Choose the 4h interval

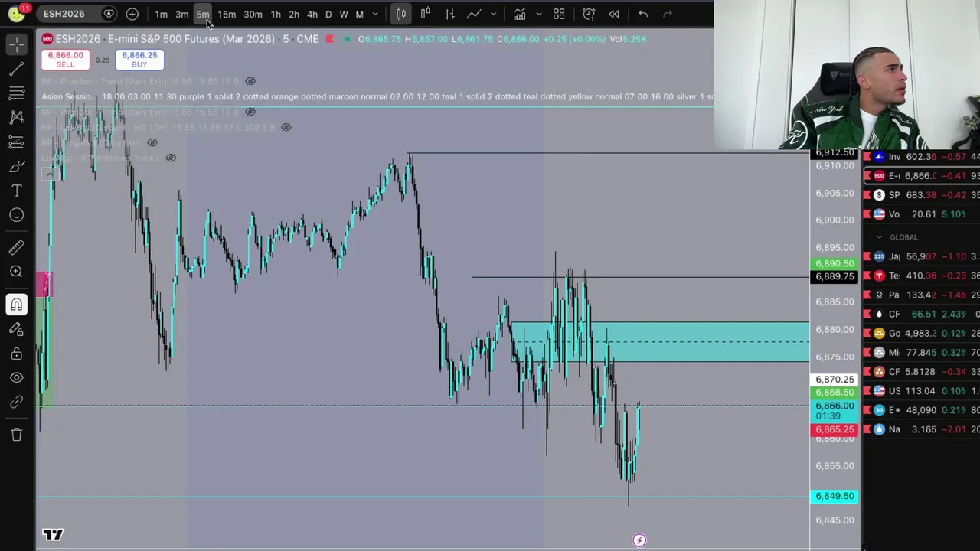(x=312, y=14)
